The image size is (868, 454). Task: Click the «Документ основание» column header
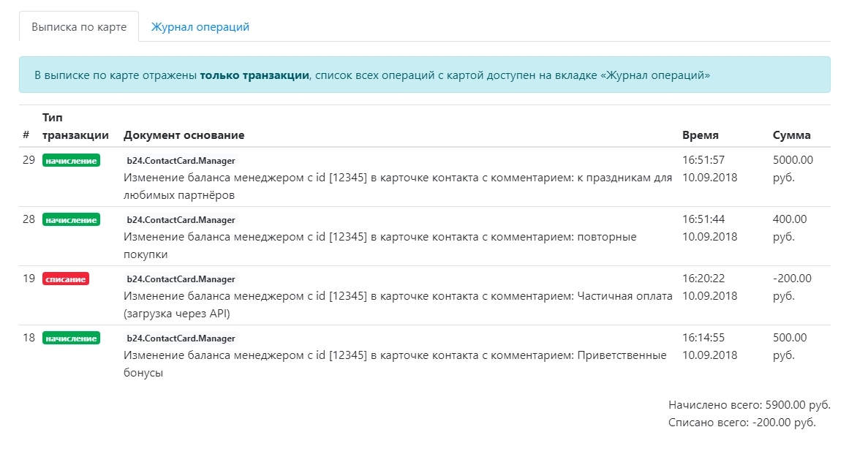184,135
